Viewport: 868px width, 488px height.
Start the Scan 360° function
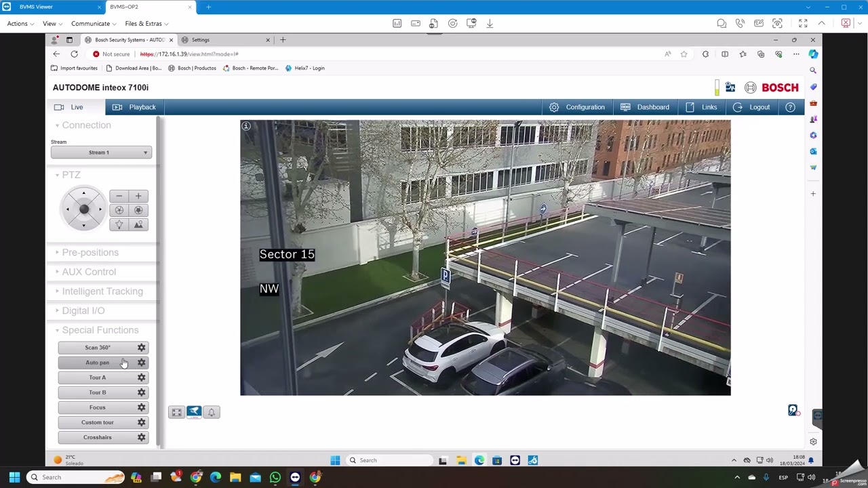pos(97,348)
